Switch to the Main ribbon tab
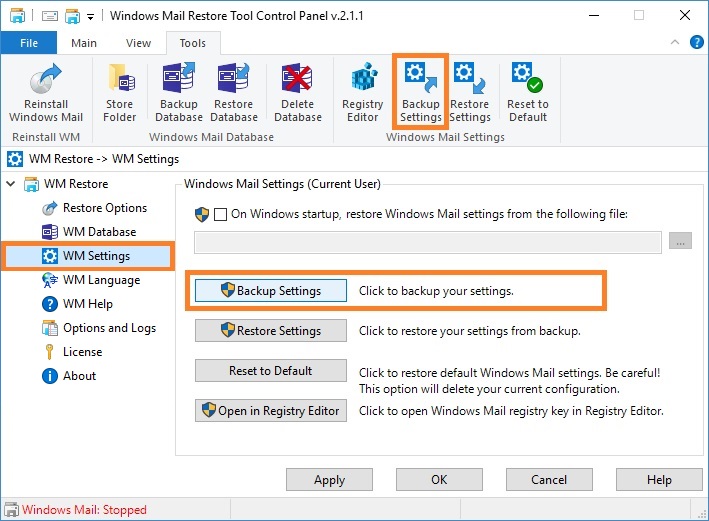The width and height of the screenshot is (709, 521). (x=84, y=43)
